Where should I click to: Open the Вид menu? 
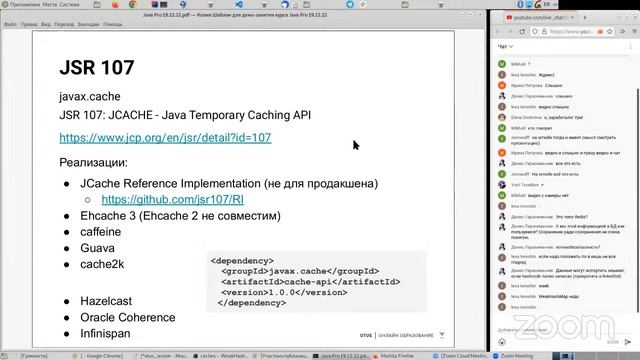tap(46, 24)
